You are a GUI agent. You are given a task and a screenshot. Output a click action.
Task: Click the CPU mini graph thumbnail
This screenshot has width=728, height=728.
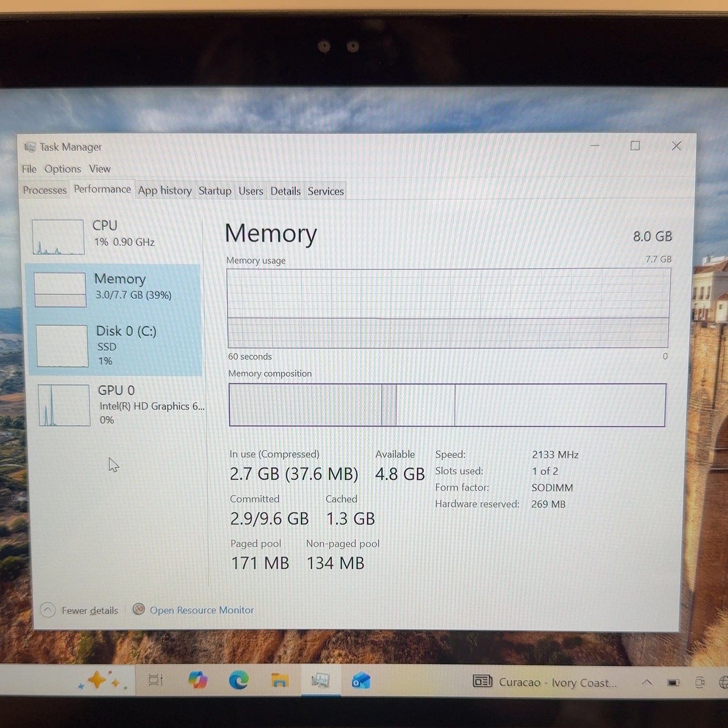(58, 237)
